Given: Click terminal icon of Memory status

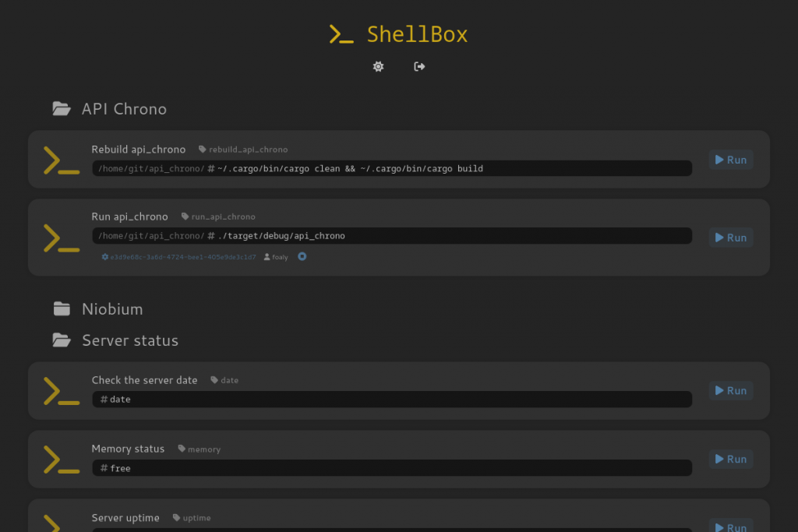Looking at the screenshot, I should [62, 460].
